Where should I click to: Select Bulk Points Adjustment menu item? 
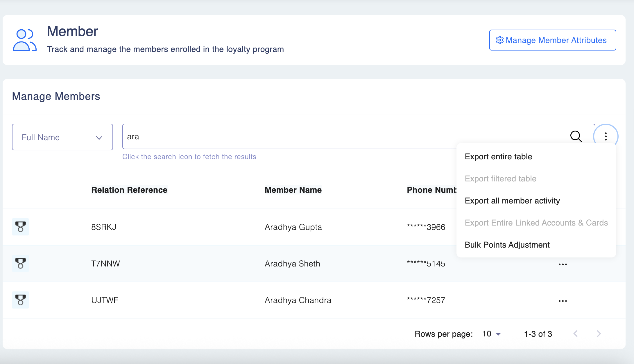507,245
